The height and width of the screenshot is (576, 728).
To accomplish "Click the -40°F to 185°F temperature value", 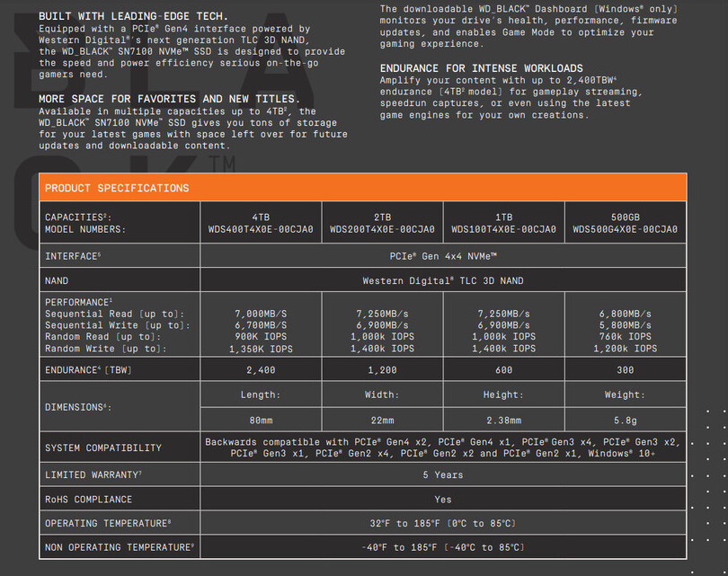I will pyautogui.click(x=443, y=547).
